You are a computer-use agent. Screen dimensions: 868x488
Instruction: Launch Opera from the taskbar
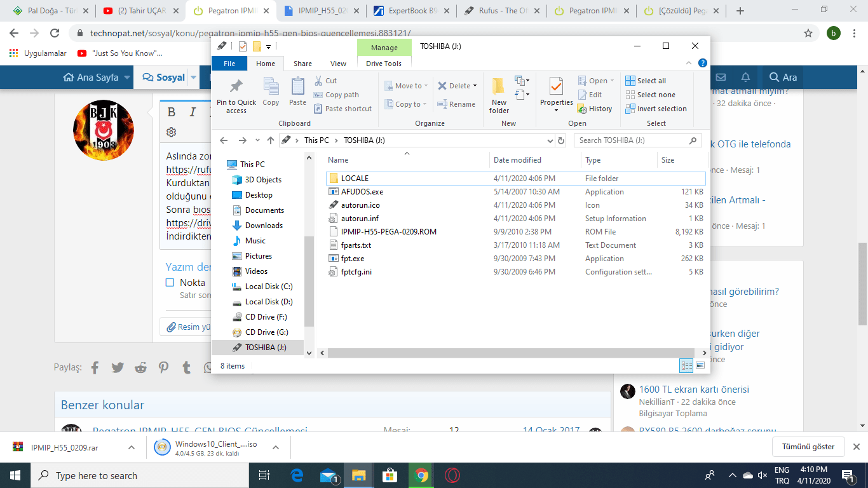coord(452,475)
